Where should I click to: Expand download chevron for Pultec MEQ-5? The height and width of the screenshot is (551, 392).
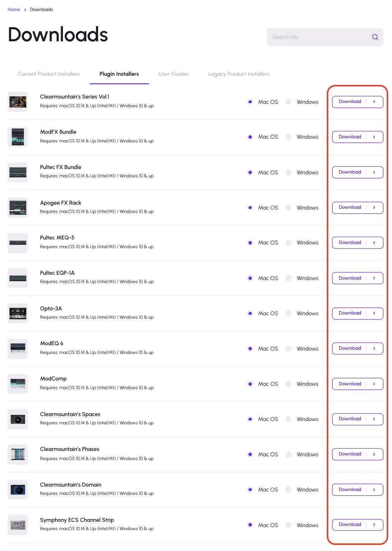tap(374, 243)
